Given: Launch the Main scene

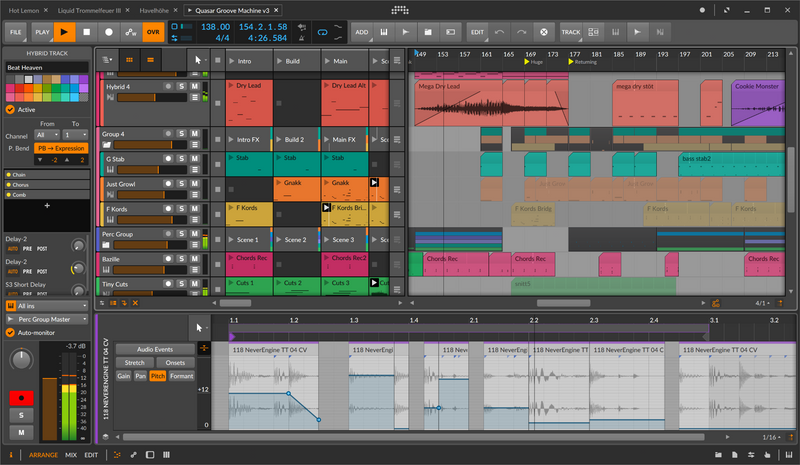Looking at the screenshot, I should (327, 61).
